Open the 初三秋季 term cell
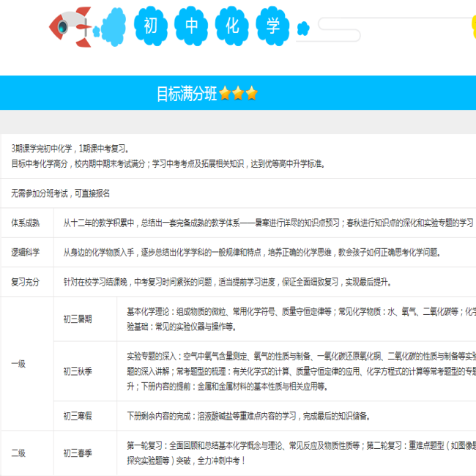 tap(78, 371)
